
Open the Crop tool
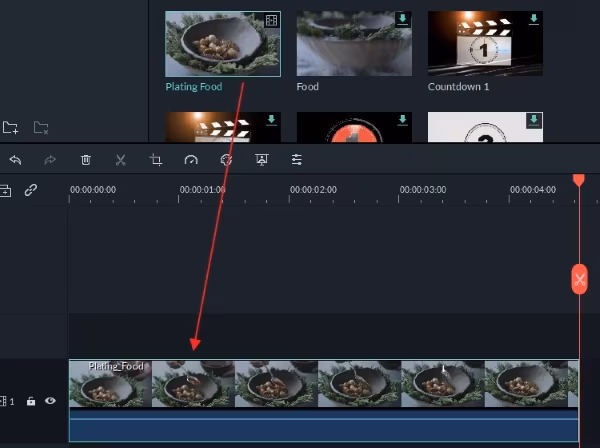156,160
